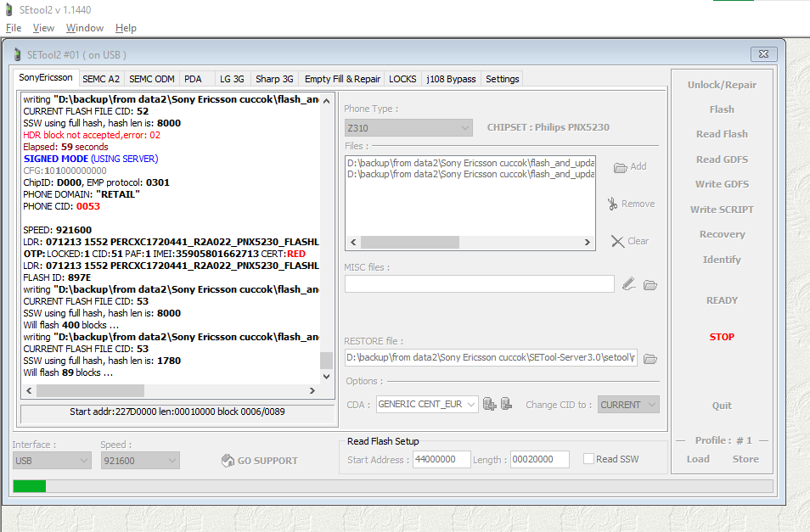810x532 pixels.
Task: Click the second CDA database icon
Action: (506, 405)
